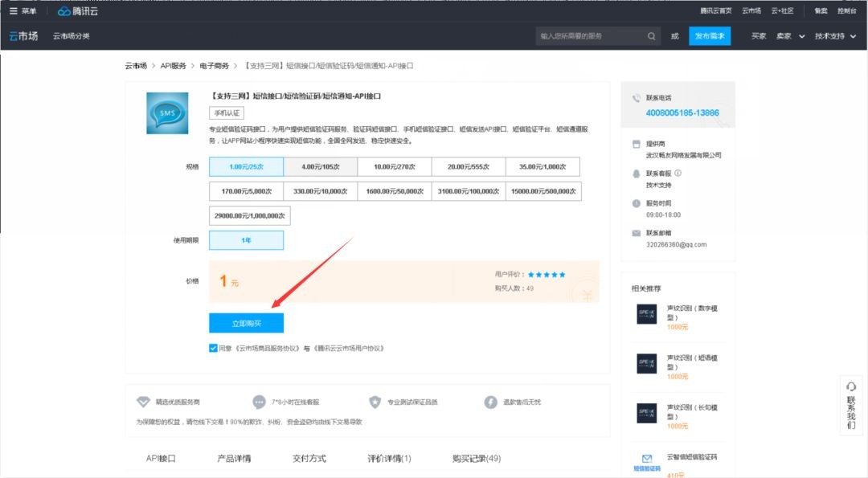868x478 pixels.
Task: Focus the service search input field
Action: coord(592,36)
